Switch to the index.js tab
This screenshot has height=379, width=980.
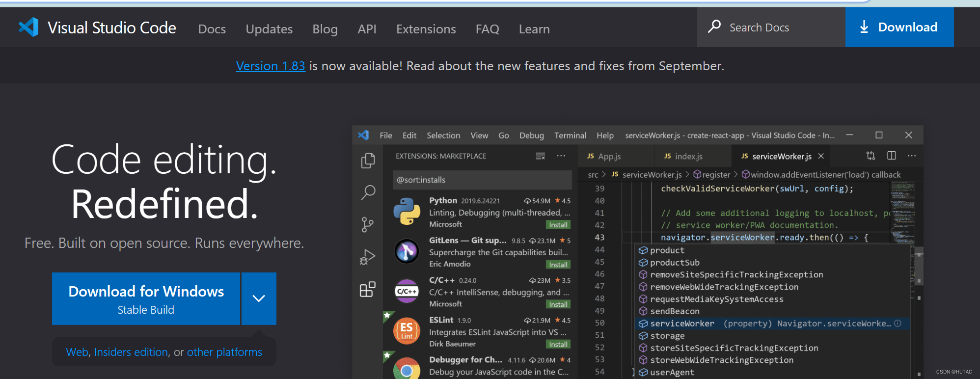click(693, 156)
